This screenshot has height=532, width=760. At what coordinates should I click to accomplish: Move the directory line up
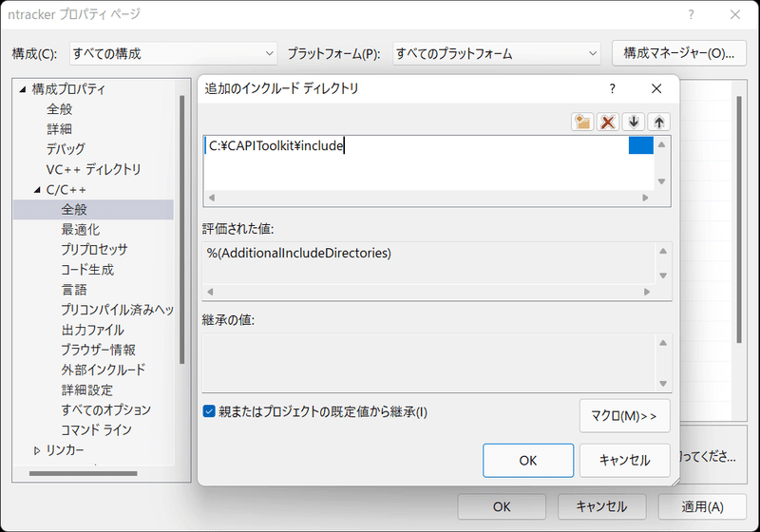click(x=658, y=122)
